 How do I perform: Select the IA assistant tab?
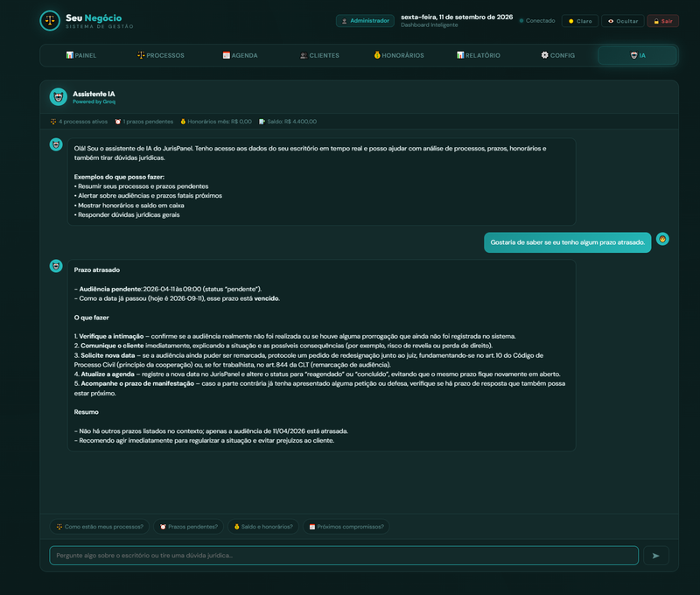tap(638, 55)
